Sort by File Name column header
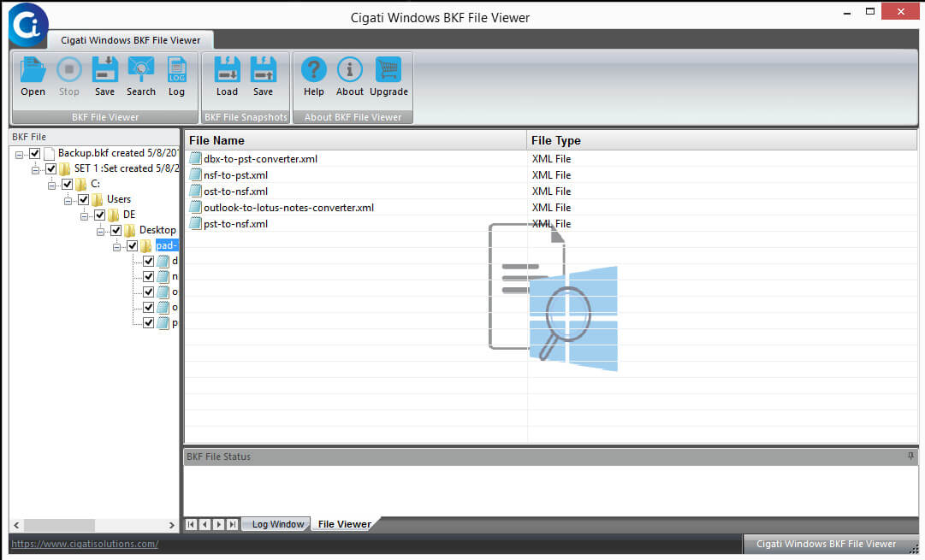This screenshot has height=560, width=925. click(355, 140)
